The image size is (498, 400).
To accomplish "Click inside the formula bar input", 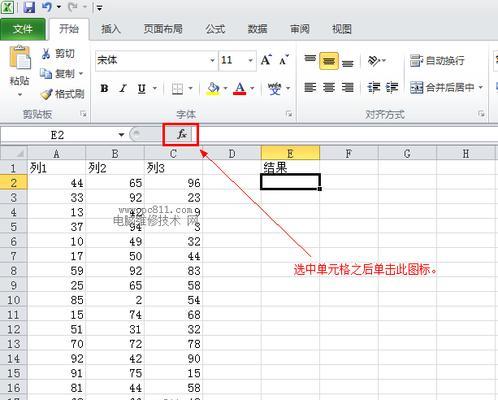I will (x=348, y=135).
